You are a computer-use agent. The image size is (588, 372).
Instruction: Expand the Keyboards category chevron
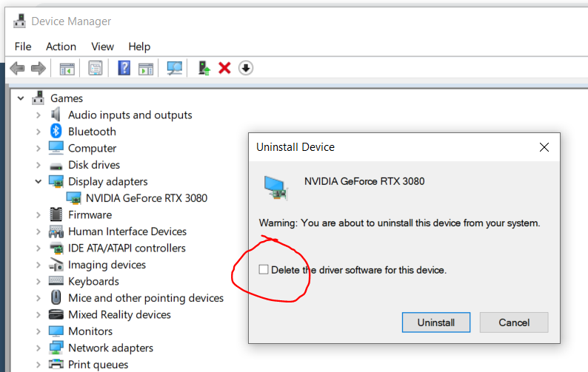39,281
